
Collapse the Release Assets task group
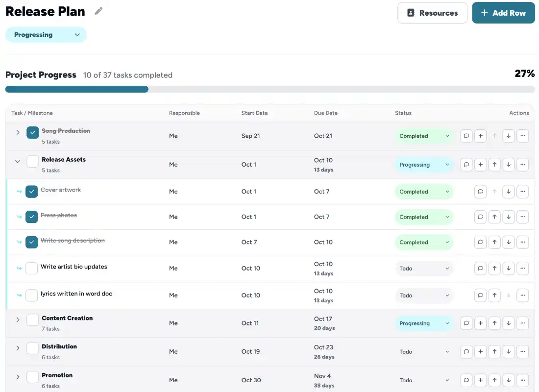coord(18,161)
